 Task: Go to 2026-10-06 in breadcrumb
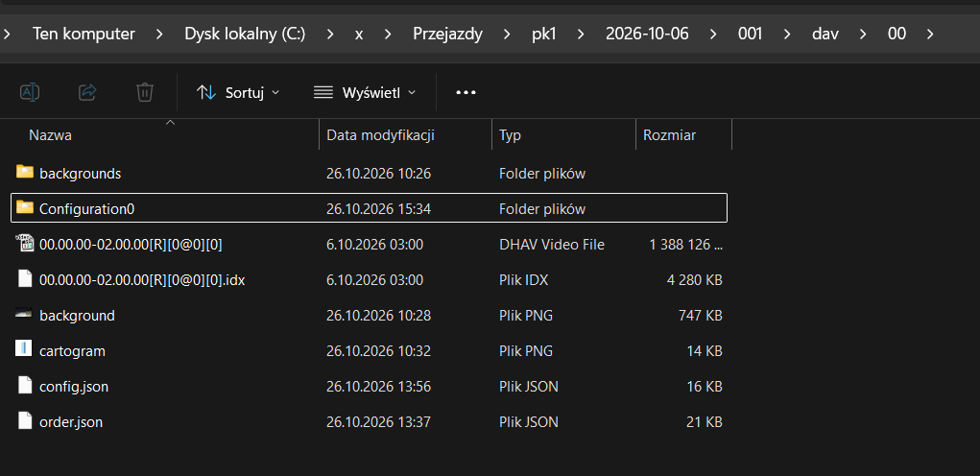pyautogui.click(x=647, y=34)
